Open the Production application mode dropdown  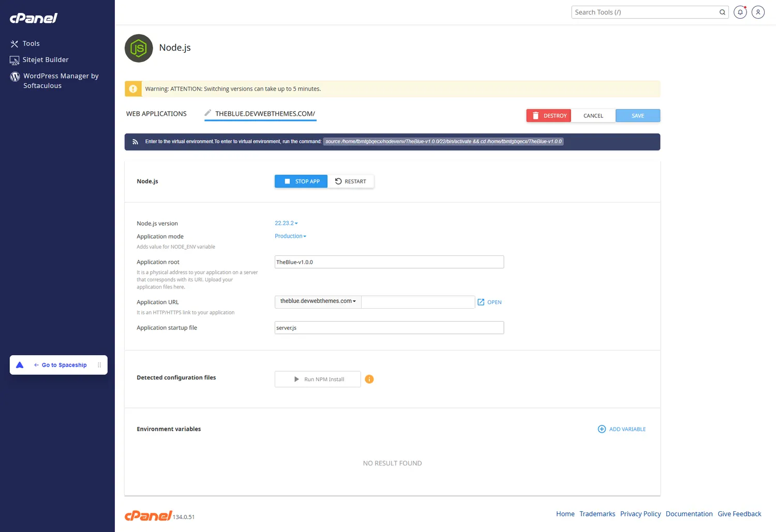[x=290, y=236]
